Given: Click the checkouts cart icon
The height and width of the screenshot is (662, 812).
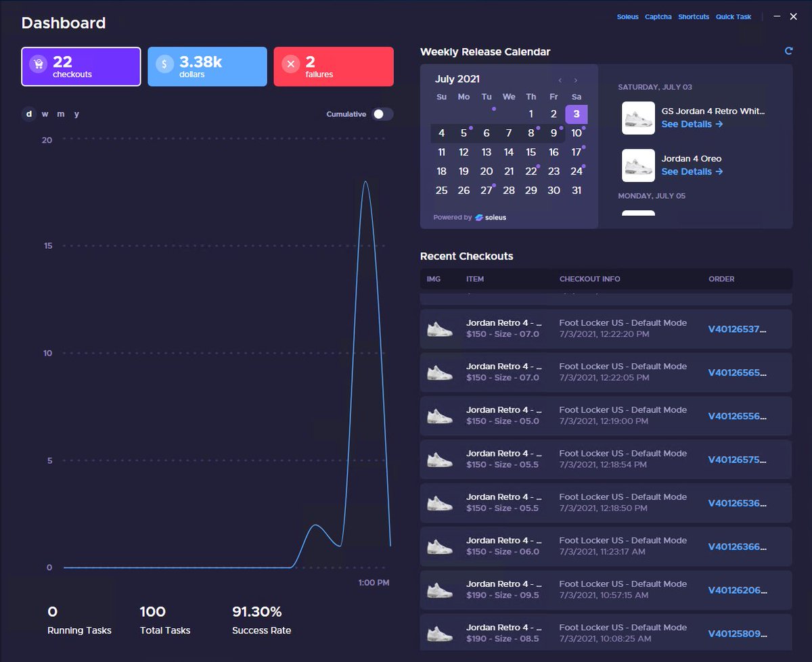Looking at the screenshot, I should (39, 64).
